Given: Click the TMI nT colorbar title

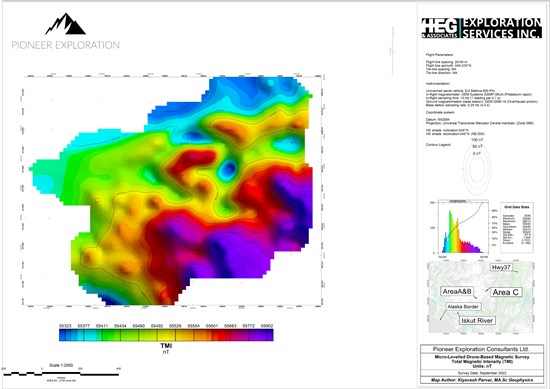Looking at the screenshot, I should 166,348.
